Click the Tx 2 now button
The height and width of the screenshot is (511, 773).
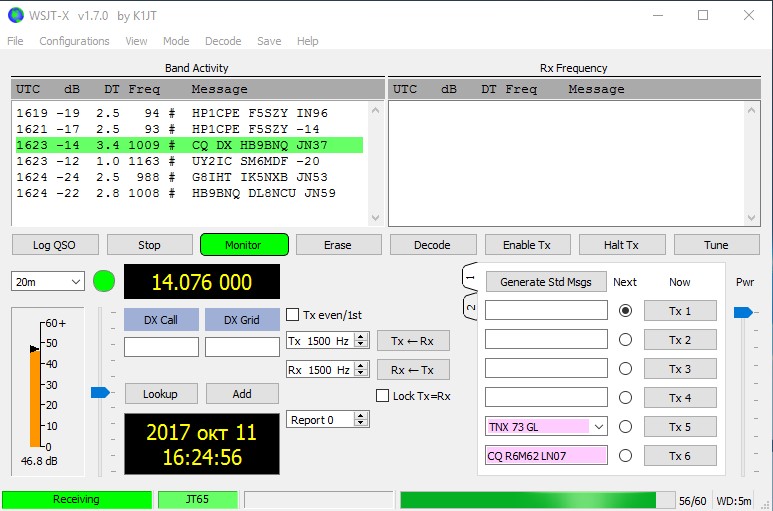coord(680,340)
